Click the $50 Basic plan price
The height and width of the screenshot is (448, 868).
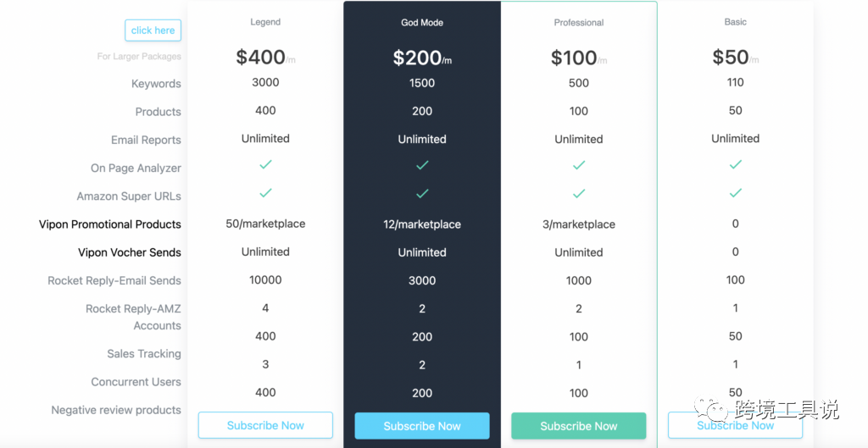[731, 57]
